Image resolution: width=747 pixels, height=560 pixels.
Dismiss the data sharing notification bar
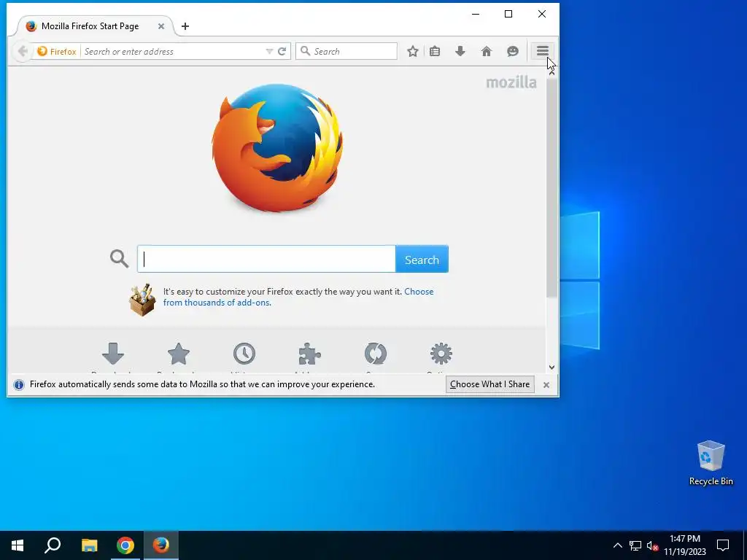(x=546, y=385)
